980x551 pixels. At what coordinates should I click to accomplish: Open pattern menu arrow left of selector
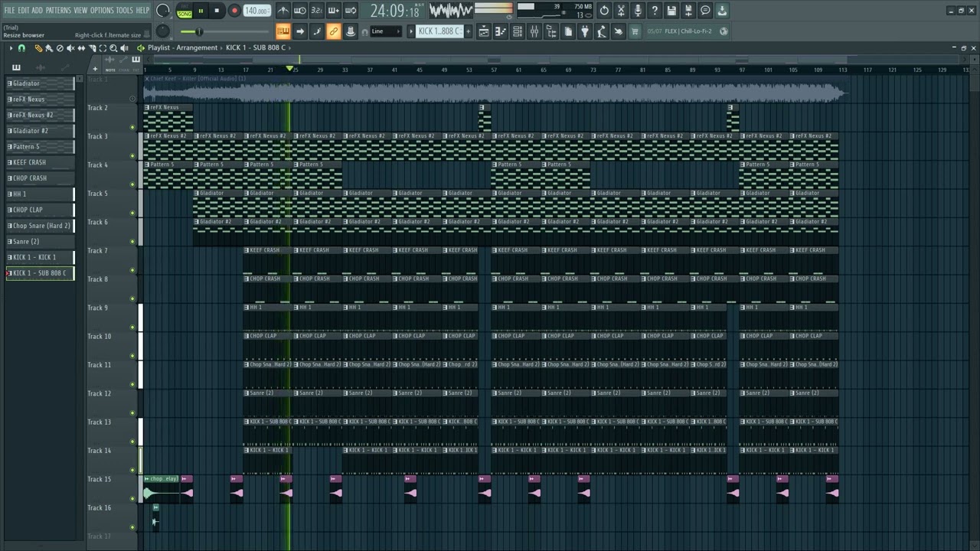coord(411,31)
